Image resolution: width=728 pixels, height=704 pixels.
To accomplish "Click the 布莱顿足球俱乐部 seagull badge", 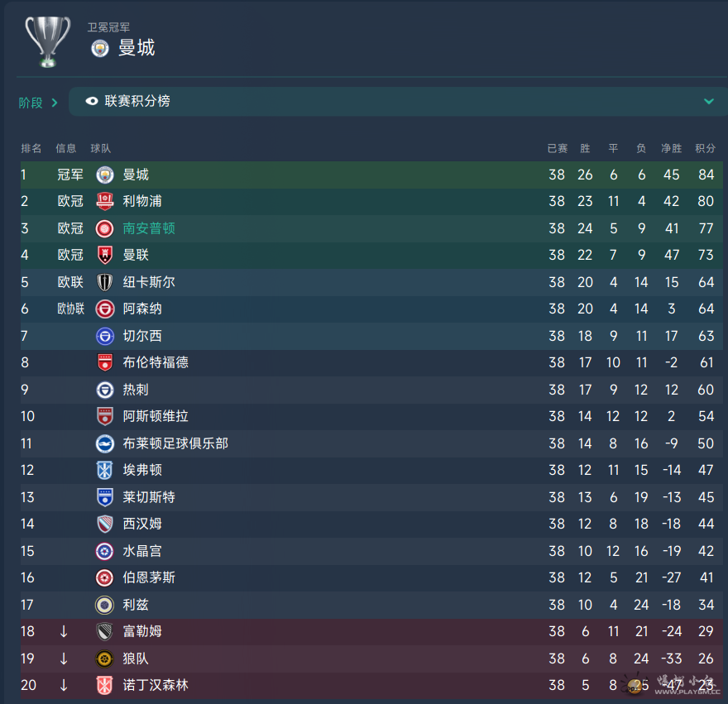I will (105, 443).
